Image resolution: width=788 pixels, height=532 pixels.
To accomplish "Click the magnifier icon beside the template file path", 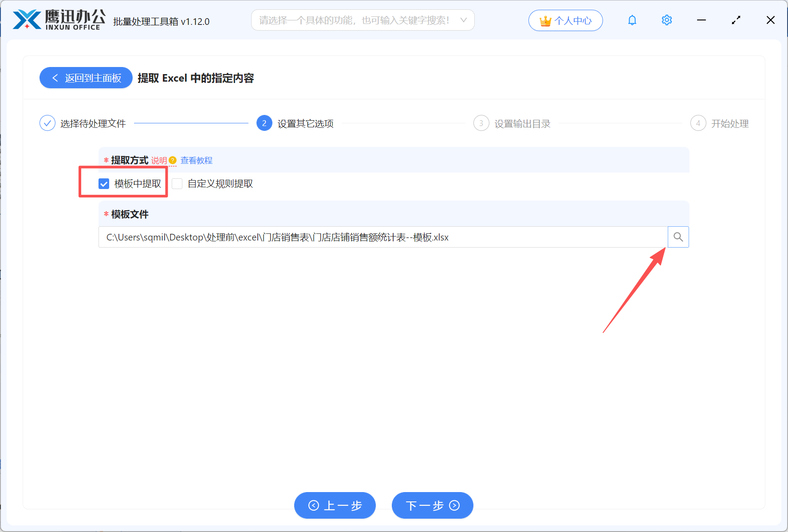I will 678,237.
